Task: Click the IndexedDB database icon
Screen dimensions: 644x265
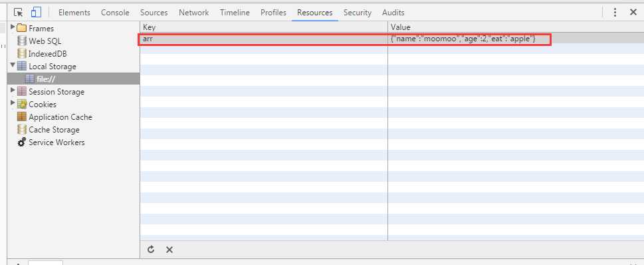Action: pos(22,53)
